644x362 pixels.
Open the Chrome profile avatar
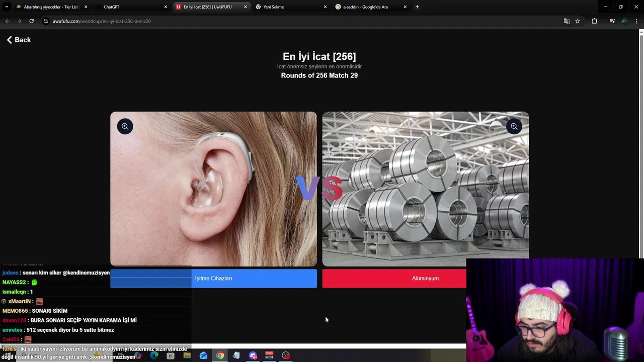tap(624, 21)
